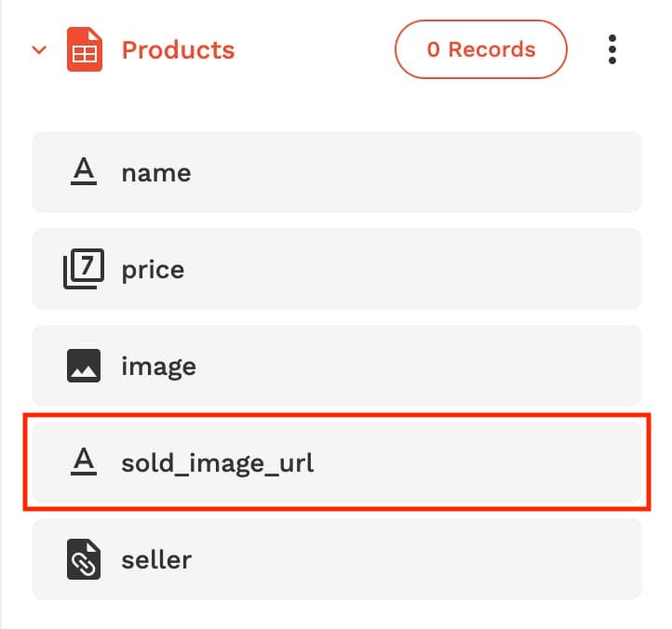672x629 pixels.
Task: Click the text-type icon beside sold_image_url
Action: pyautogui.click(x=84, y=461)
